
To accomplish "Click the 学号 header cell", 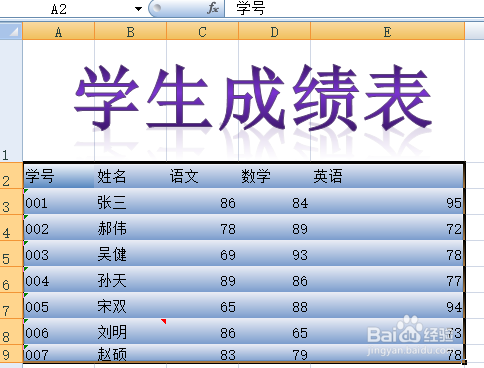I will pos(59,176).
